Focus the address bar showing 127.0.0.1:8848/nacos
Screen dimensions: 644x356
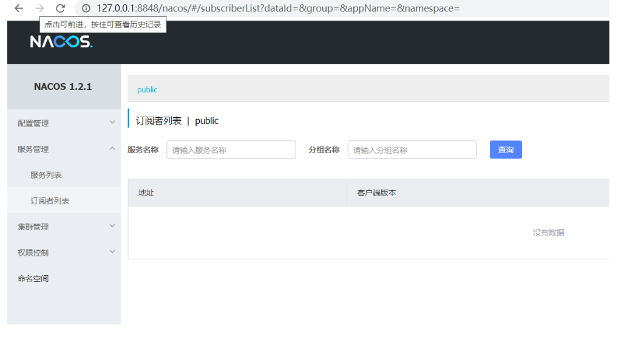(278, 9)
